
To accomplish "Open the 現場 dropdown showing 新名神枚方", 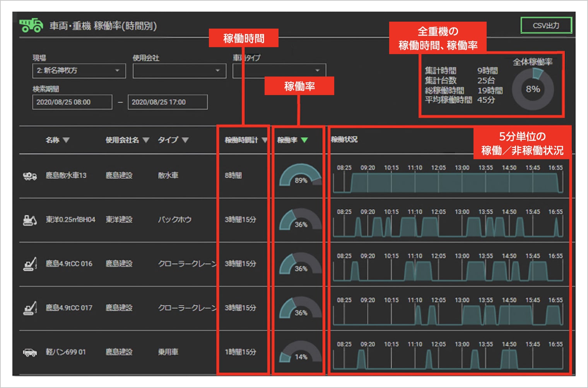I will [x=79, y=71].
